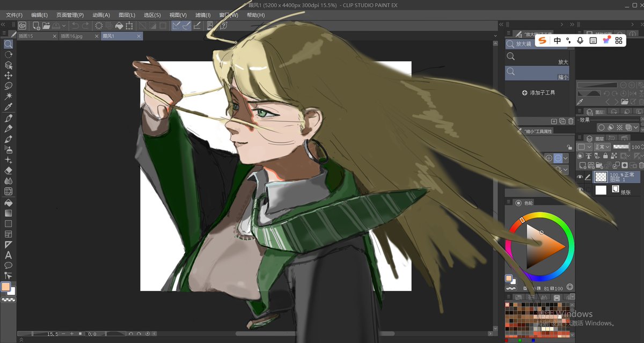Toggle snap to ruler in the command bar
This screenshot has height=343, width=644.
point(176,25)
